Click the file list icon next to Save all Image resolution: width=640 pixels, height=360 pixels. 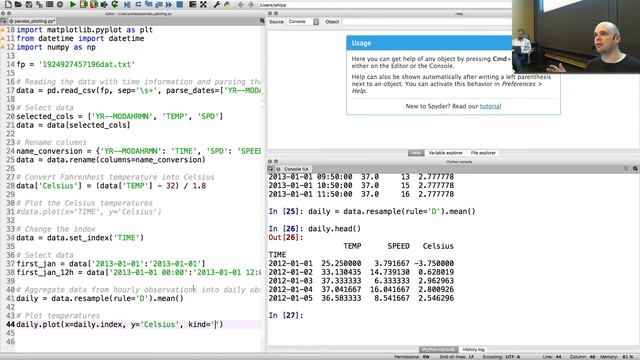[49, 4]
